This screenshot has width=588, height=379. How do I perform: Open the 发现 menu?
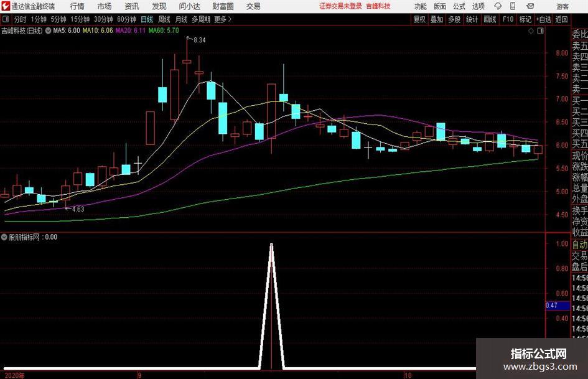(159, 6)
